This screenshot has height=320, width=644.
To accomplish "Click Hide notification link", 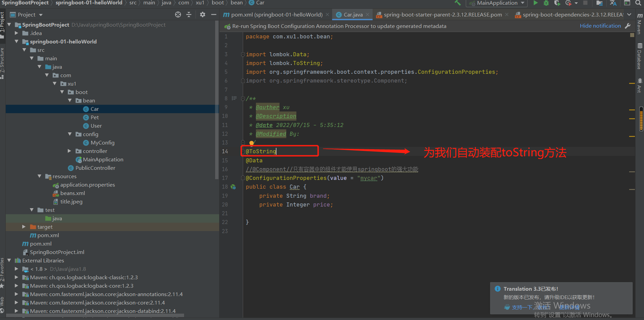I will point(600,26).
